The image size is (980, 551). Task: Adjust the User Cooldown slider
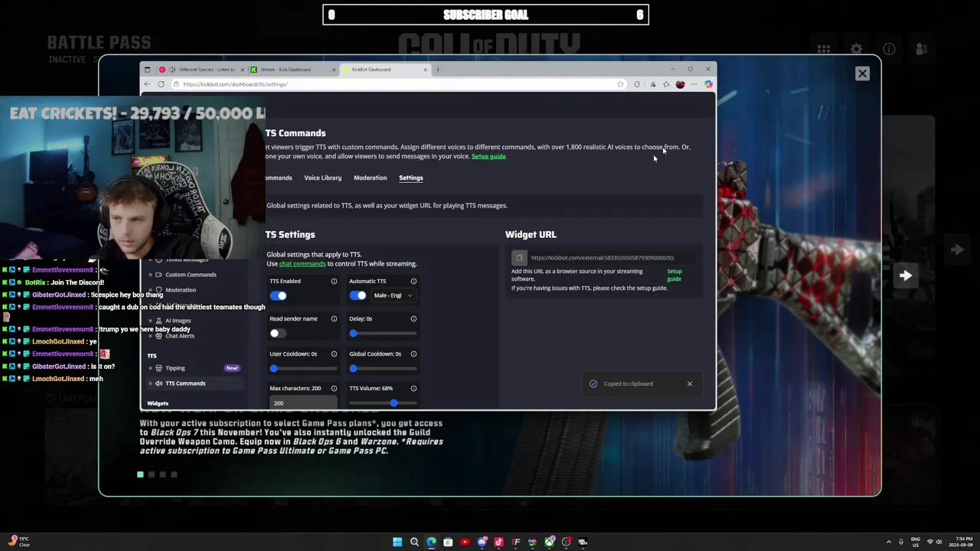(303, 369)
